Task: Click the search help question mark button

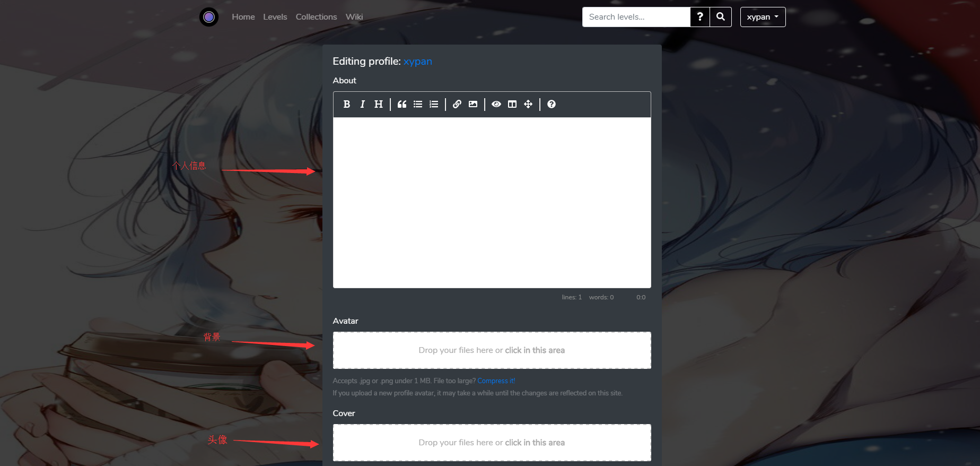Action: coord(700,17)
